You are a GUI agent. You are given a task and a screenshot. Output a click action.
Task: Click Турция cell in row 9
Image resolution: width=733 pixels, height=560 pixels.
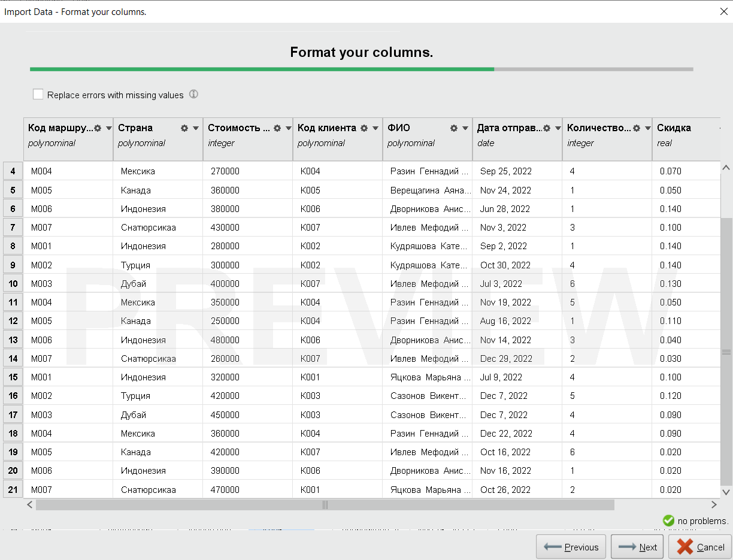click(x=158, y=265)
